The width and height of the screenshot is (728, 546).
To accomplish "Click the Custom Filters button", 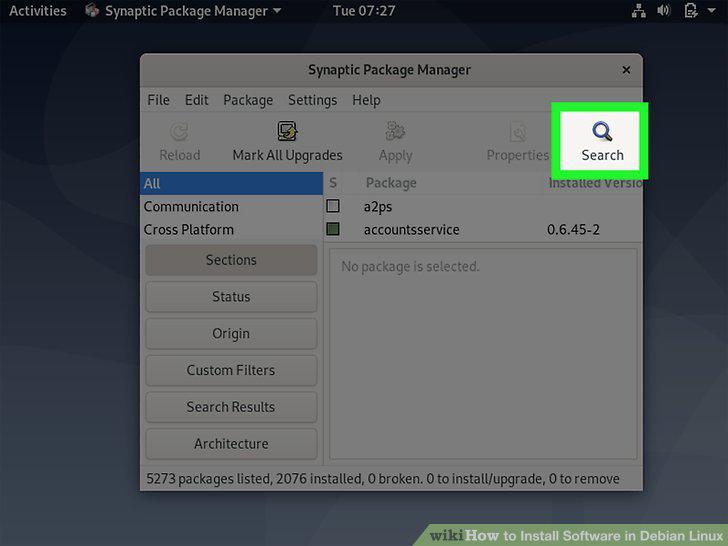I will point(231,370).
